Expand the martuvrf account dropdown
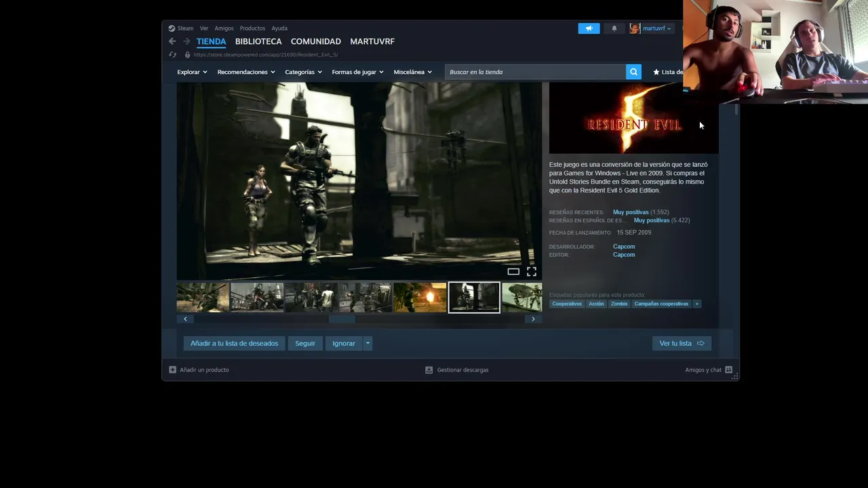Viewport: 868px width, 488px height. coord(669,28)
